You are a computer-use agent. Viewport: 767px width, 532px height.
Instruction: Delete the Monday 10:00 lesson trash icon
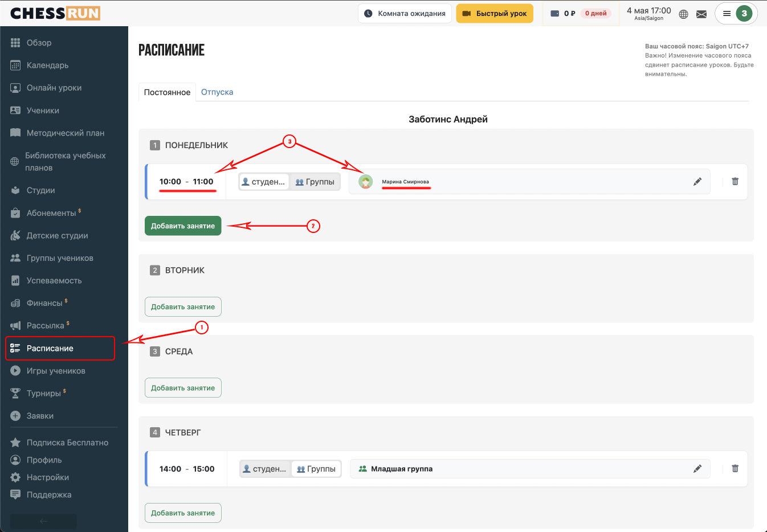[x=735, y=181]
